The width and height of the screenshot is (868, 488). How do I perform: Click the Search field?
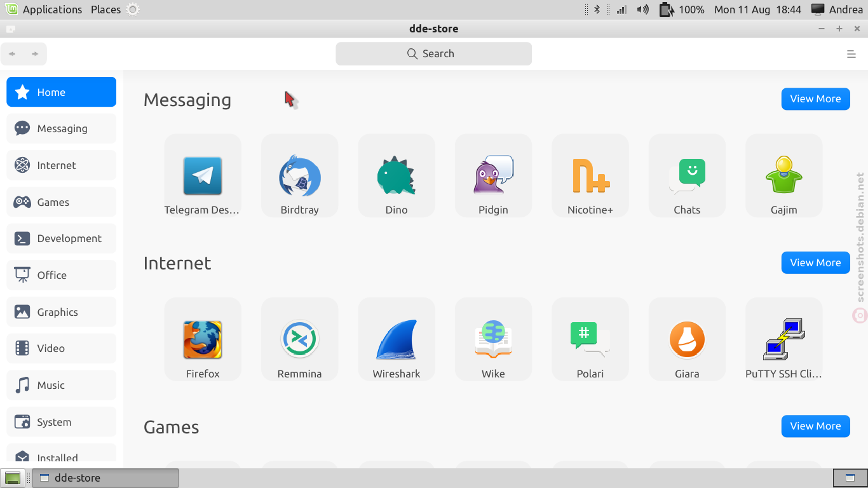(x=433, y=53)
